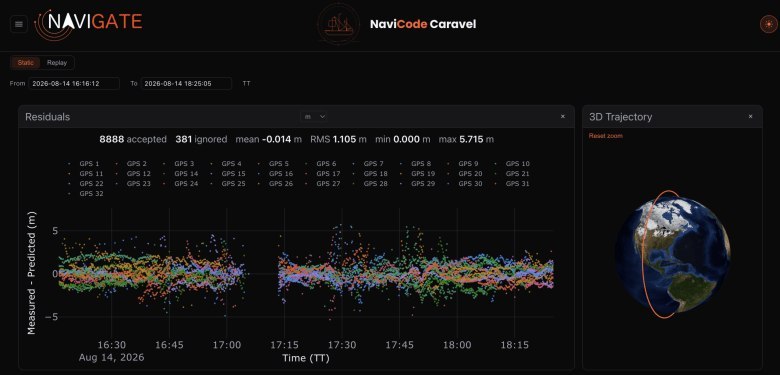Edit the From date-time field
This screenshot has width=780, height=375.
[x=74, y=84]
